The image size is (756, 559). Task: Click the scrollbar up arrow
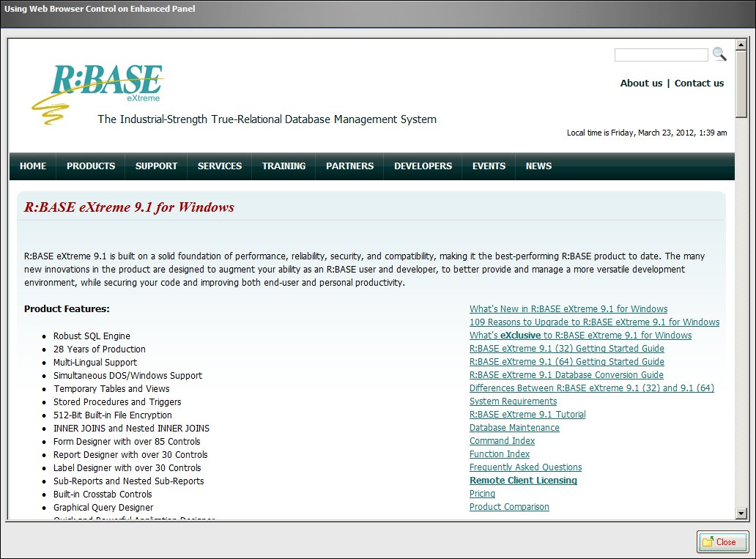tap(741, 45)
